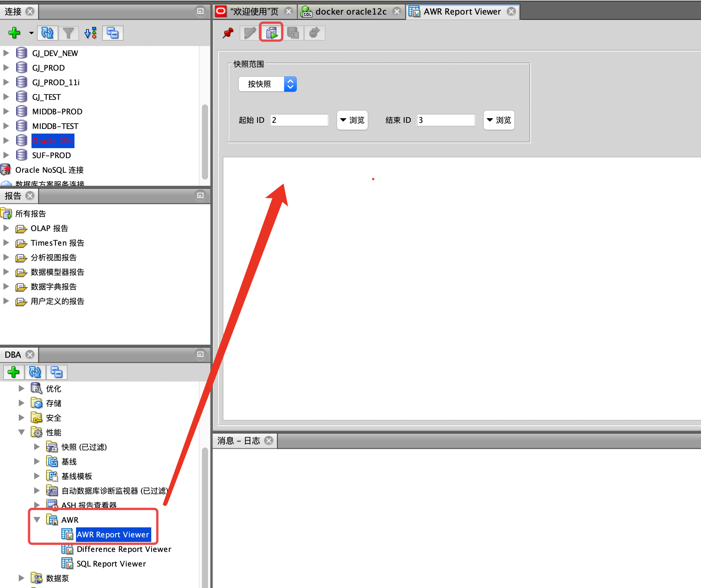
Task: Open the 按快照 snapshot range dropdown
Action: click(x=268, y=84)
